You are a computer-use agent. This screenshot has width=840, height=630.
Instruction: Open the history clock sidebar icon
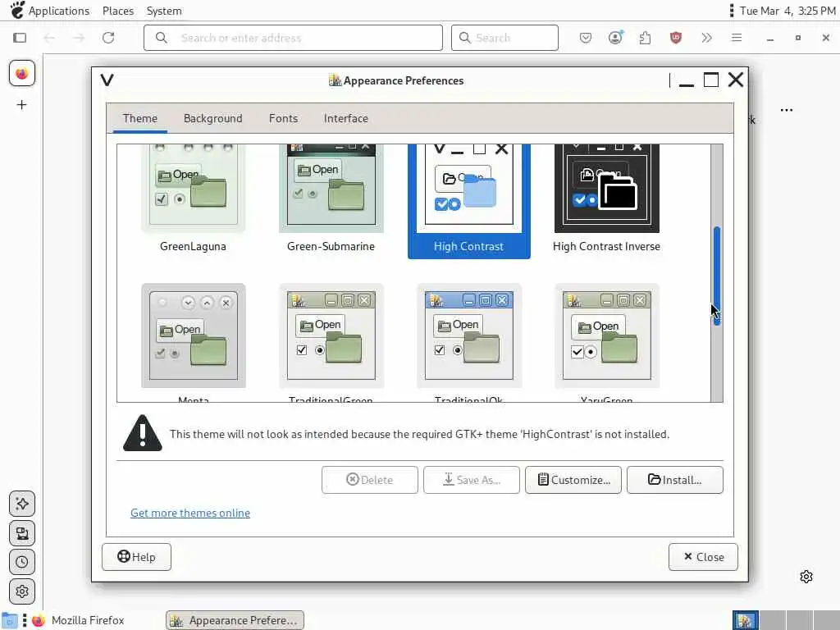tap(22, 562)
